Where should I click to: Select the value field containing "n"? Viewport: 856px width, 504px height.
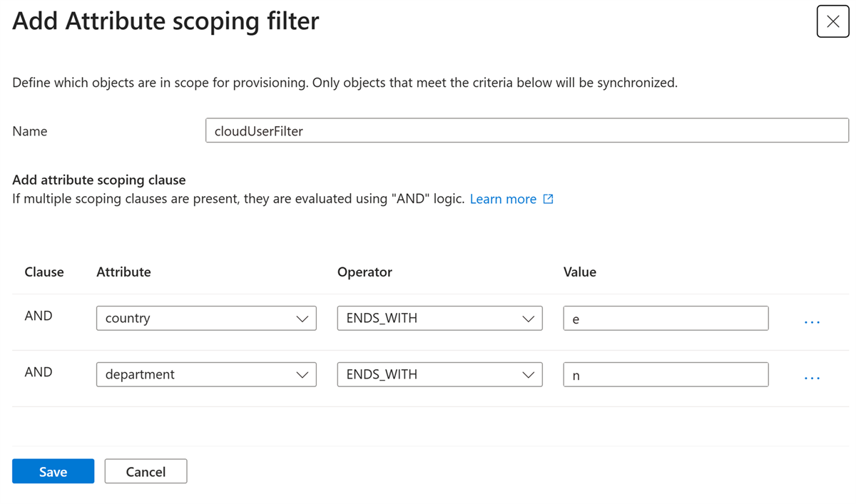pos(666,374)
